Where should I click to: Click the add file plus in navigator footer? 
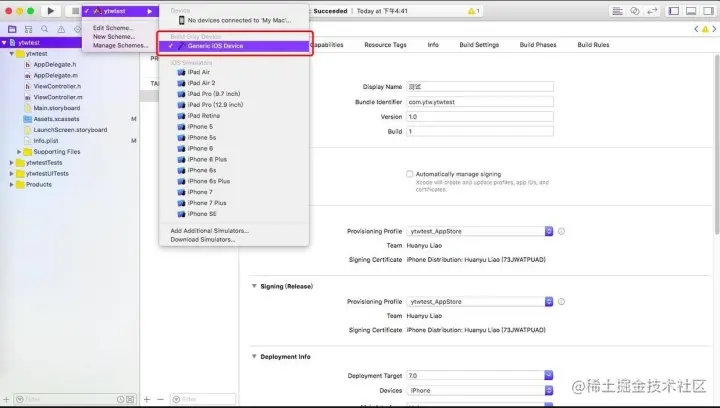coord(6,399)
